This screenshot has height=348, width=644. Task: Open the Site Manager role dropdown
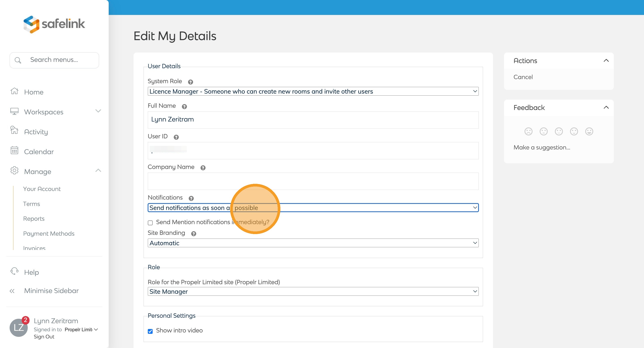click(313, 291)
